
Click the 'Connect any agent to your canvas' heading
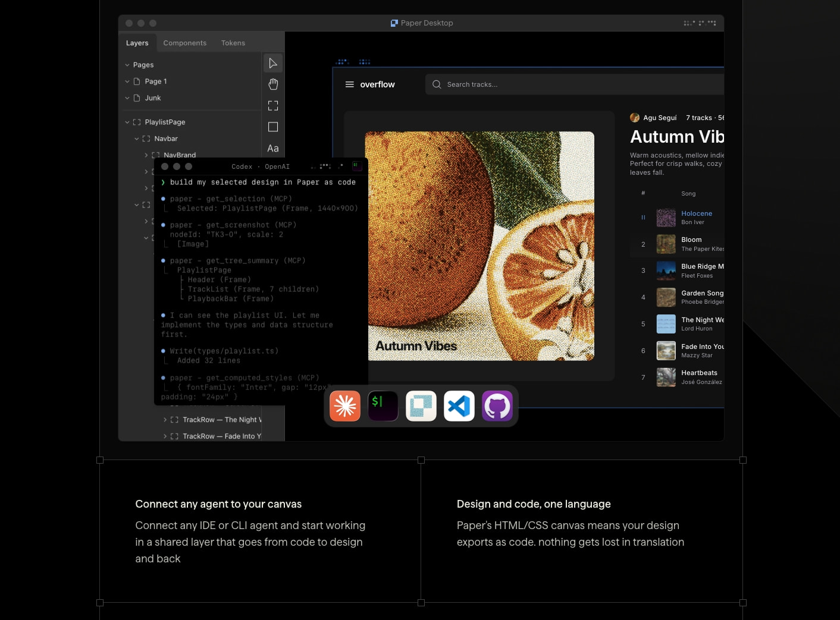click(x=218, y=504)
